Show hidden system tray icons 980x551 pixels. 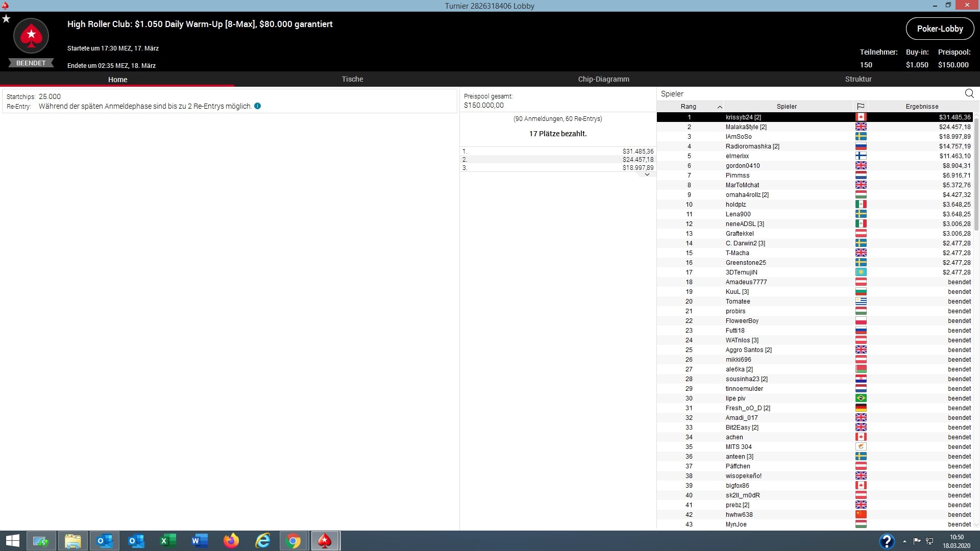[904, 541]
